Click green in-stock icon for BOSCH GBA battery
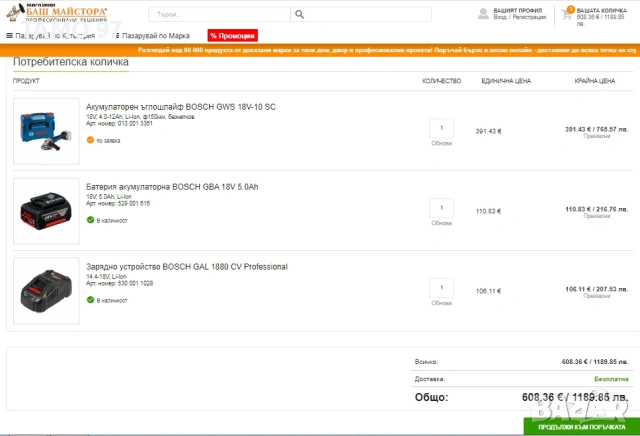640x436 pixels. click(90, 217)
